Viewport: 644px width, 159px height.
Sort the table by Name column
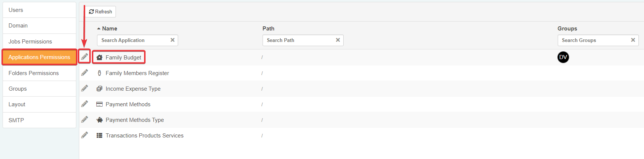pyautogui.click(x=109, y=29)
